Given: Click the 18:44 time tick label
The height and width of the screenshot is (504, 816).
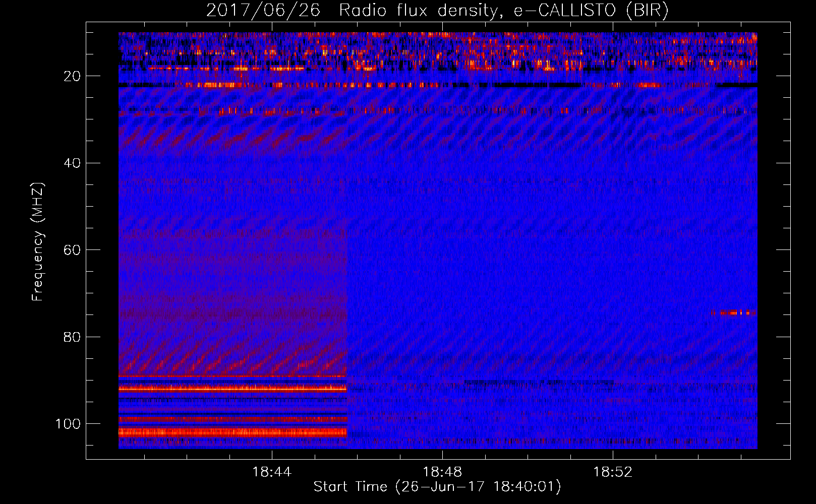Looking at the screenshot, I should pyautogui.click(x=272, y=472).
